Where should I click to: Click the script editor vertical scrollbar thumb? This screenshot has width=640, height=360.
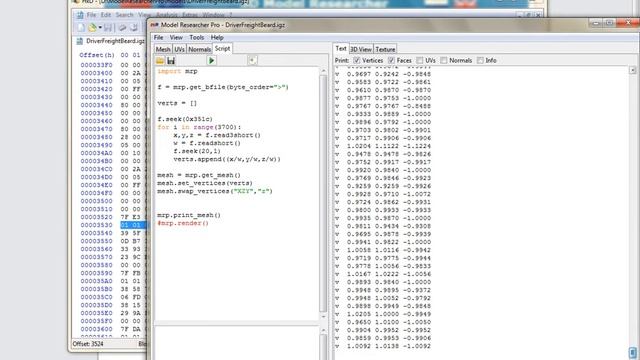(323, 194)
